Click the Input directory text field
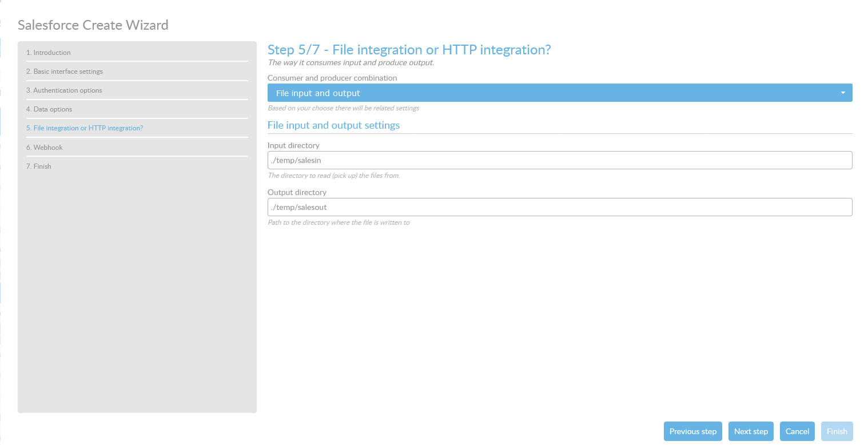868x445 pixels. click(x=559, y=160)
